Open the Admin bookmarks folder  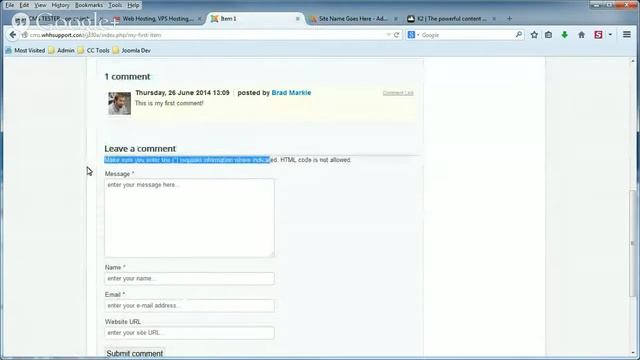[x=61, y=51]
